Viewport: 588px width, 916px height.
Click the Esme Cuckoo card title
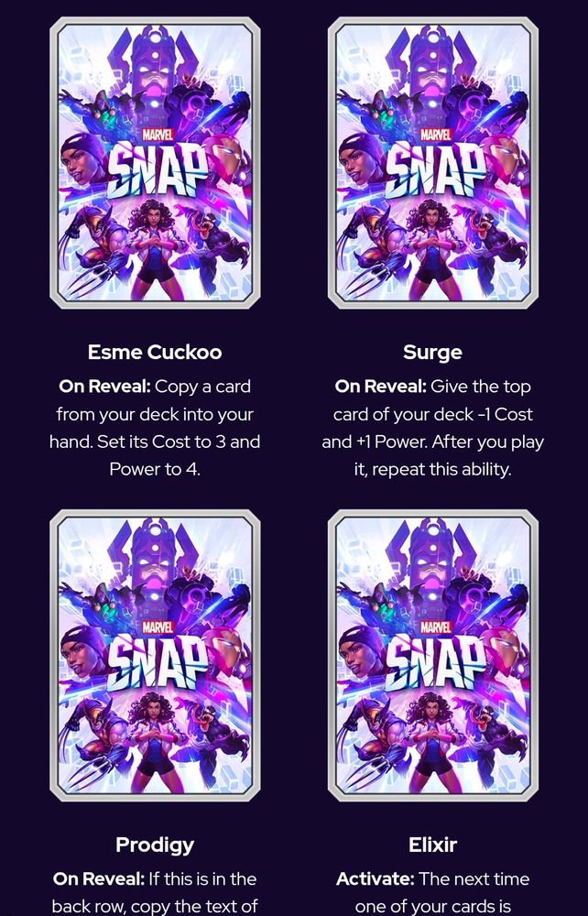pyautogui.click(x=155, y=353)
